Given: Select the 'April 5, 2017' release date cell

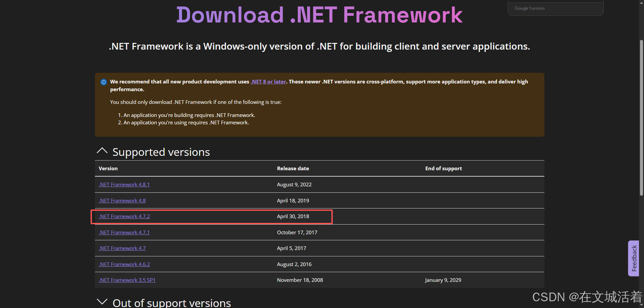Looking at the screenshot, I should click(291, 248).
